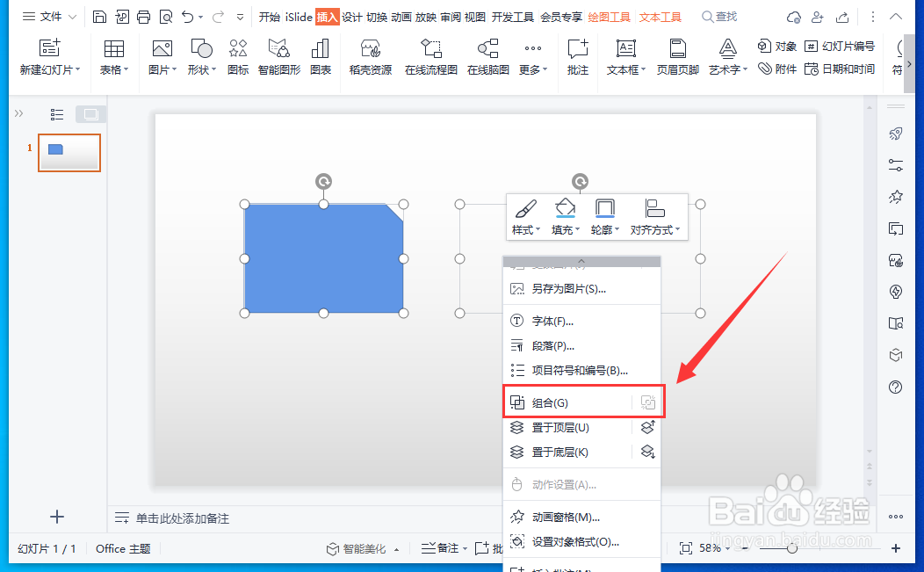Open 在线流程图 online flowchart
924x572 pixels.
click(430, 57)
